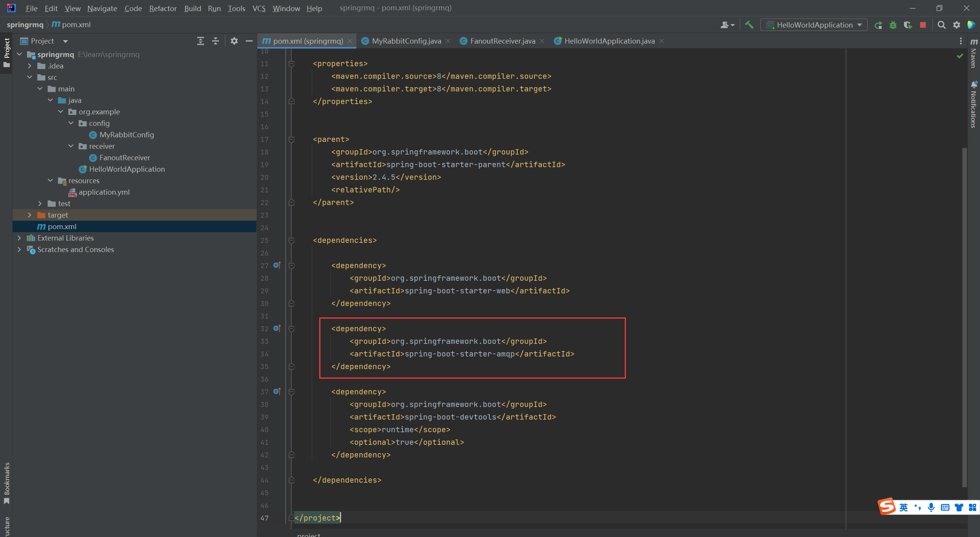Click the springrmq breadcrumb link

point(24,24)
